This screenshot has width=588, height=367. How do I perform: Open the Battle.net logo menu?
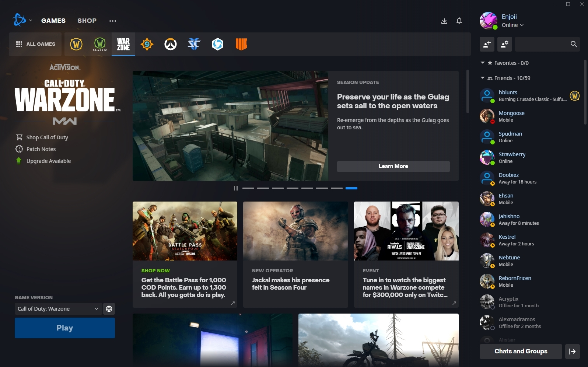point(19,20)
